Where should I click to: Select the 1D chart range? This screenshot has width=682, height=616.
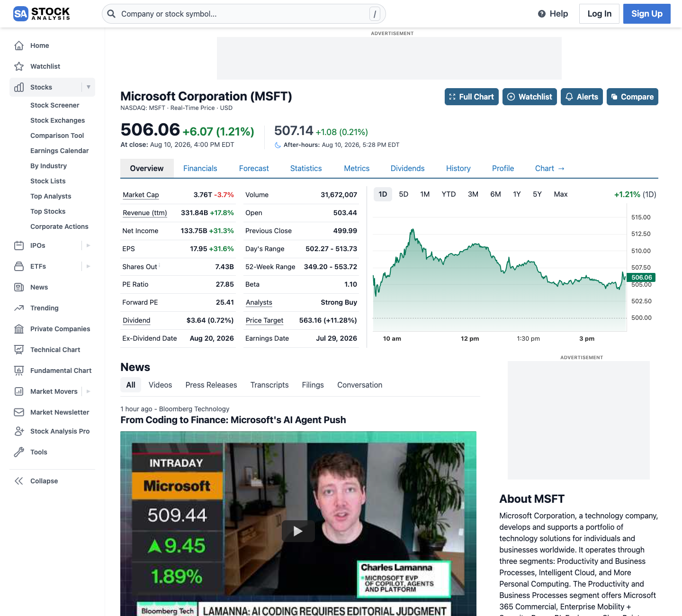point(383,194)
